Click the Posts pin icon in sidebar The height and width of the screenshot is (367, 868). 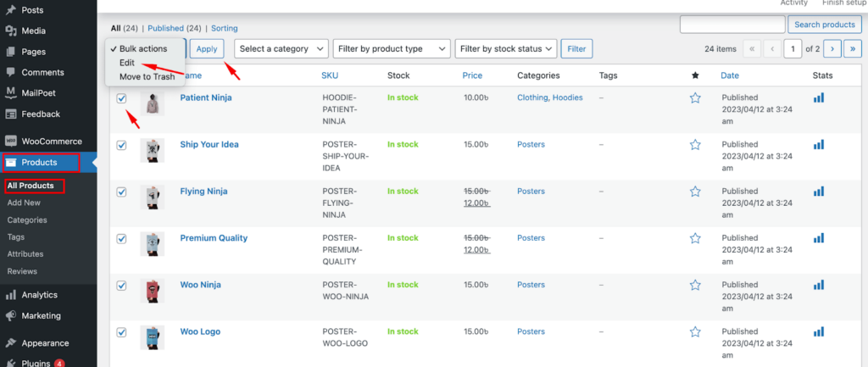click(x=10, y=10)
